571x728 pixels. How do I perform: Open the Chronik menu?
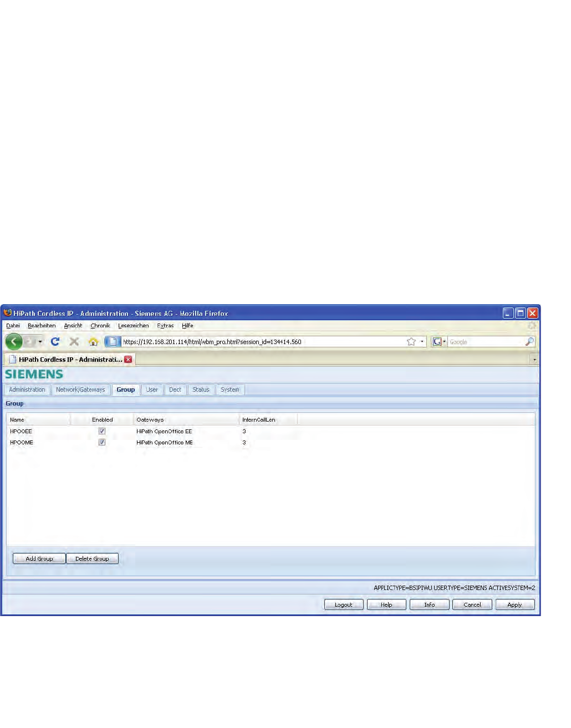[100, 326]
